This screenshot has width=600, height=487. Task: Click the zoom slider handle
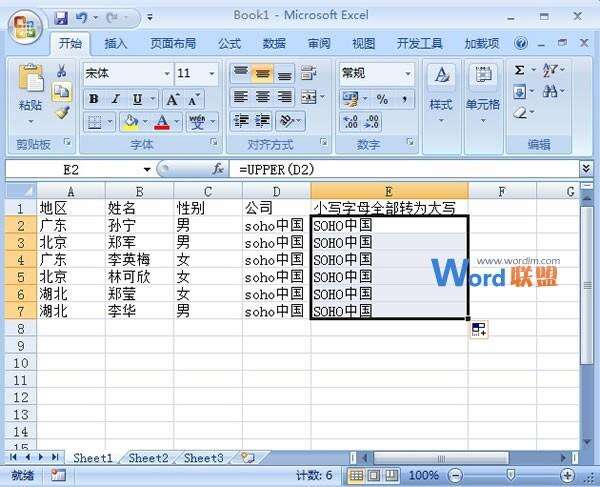tap(510, 476)
